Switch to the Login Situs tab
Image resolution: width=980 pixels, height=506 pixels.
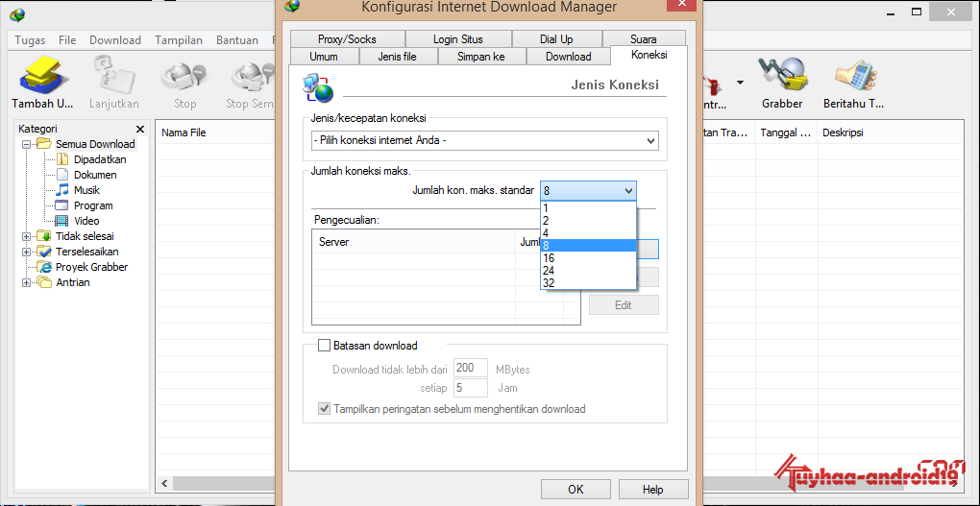point(458,38)
